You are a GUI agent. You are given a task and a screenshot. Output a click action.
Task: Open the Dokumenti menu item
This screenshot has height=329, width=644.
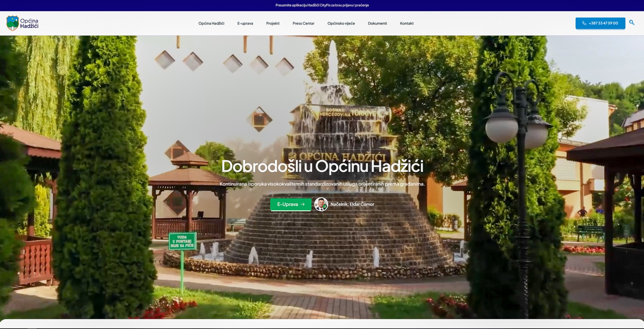coord(377,23)
